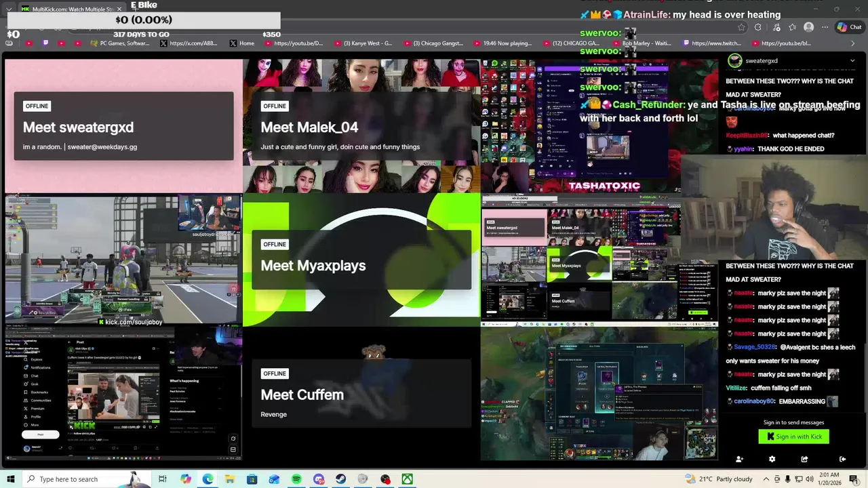Open the Copilot Chat button in browser

point(849,27)
